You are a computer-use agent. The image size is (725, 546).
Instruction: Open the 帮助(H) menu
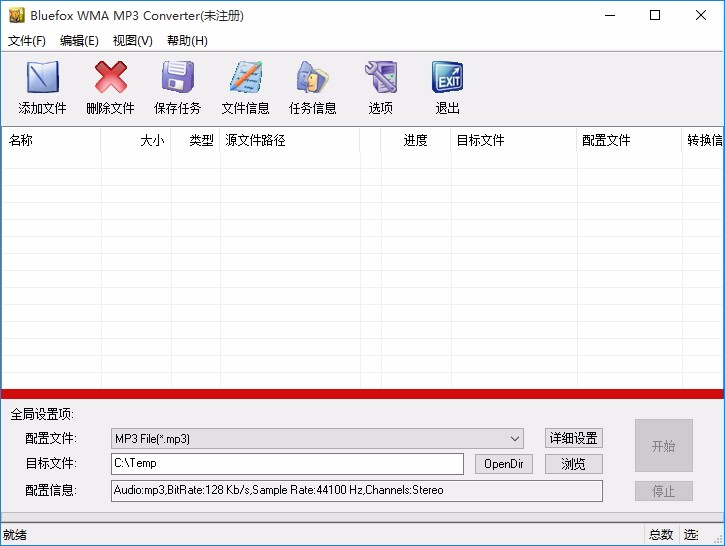pos(187,41)
